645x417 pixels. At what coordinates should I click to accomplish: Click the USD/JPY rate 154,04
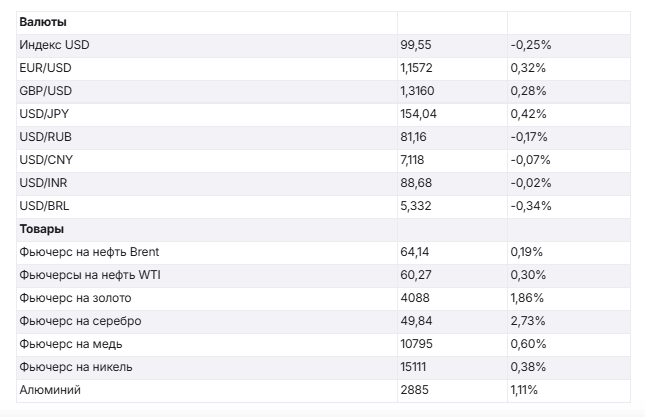pyautogui.click(x=420, y=114)
